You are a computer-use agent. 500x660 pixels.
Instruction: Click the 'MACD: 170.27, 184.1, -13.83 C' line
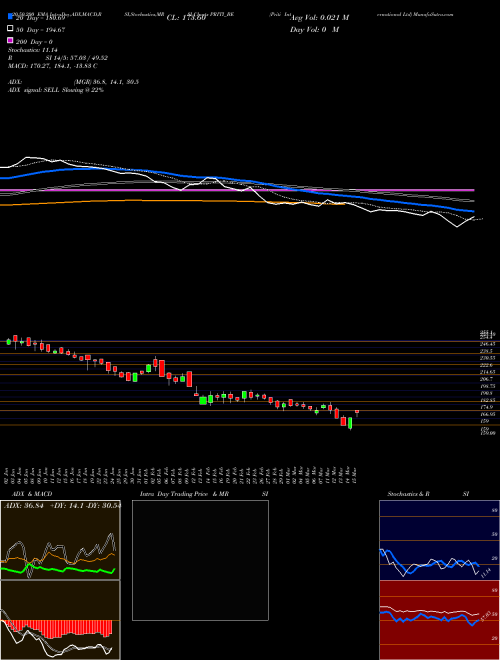click(x=53, y=66)
